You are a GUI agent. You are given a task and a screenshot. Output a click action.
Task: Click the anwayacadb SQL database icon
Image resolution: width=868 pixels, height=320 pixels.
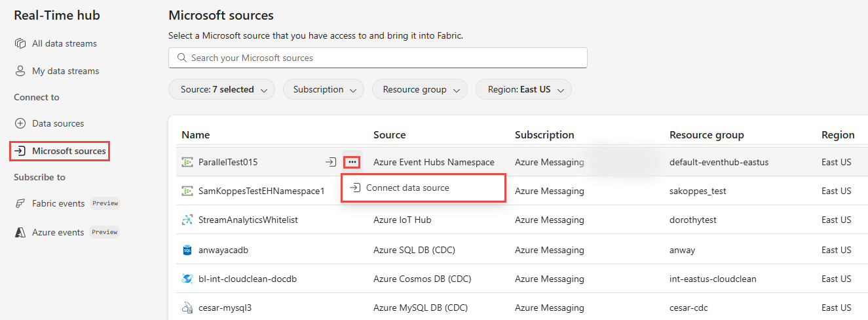point(187,250)
